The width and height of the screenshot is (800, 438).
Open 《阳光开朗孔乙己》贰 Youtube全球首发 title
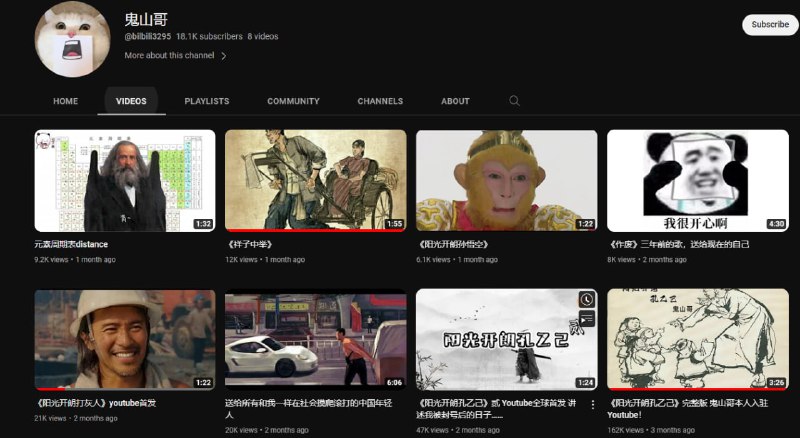point(496,408)
